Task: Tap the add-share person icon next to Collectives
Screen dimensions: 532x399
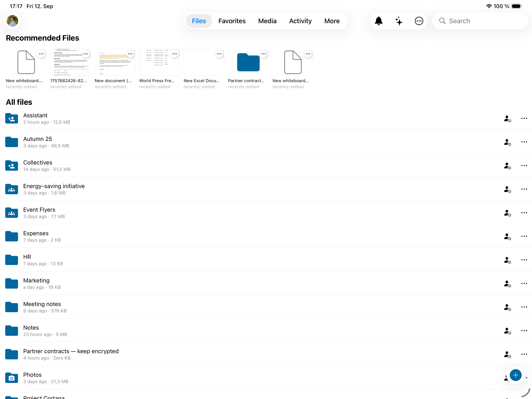Action: click(x=507, y=166)
